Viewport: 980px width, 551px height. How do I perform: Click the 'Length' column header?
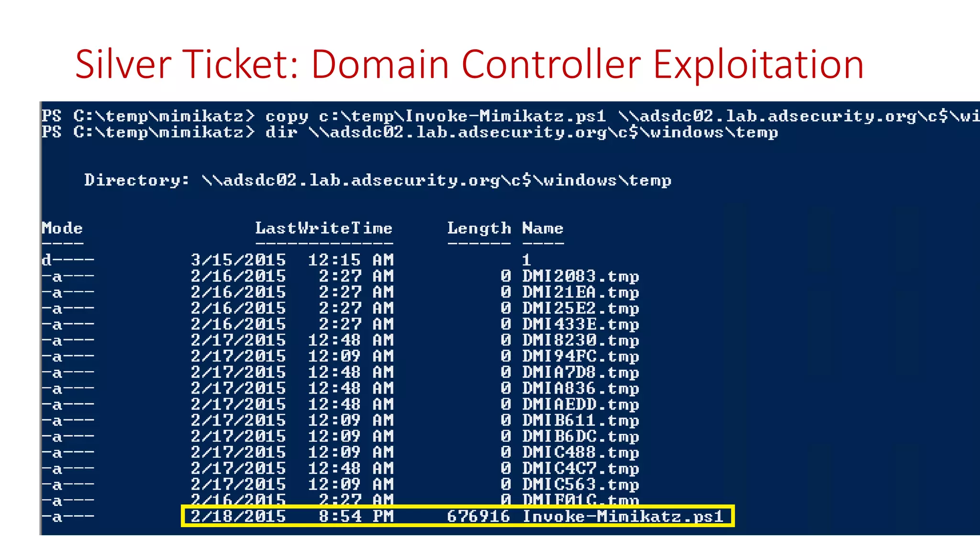point(479,228)
